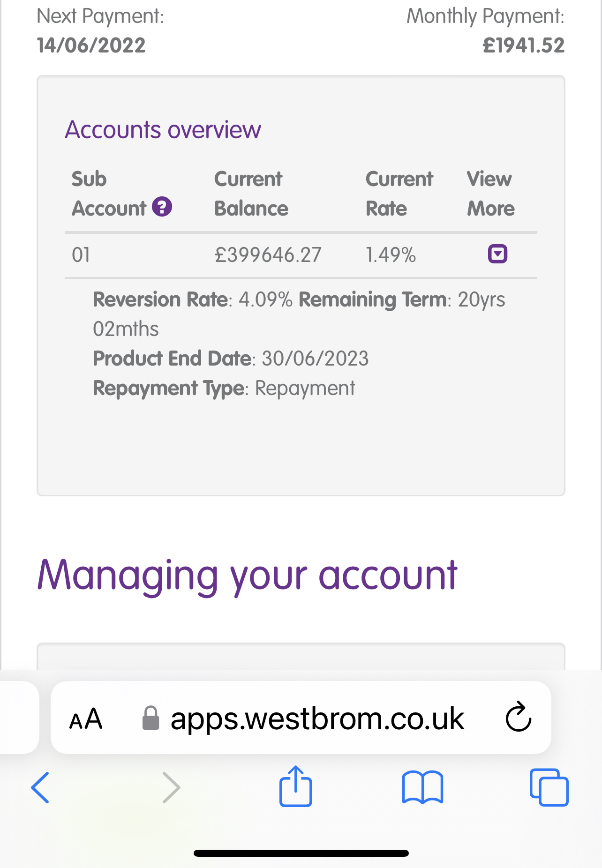Image resolution: width=602 pixels, height=868 pixels.
Task: Select the £399646.27 current balance value
Action: point(268,255)
